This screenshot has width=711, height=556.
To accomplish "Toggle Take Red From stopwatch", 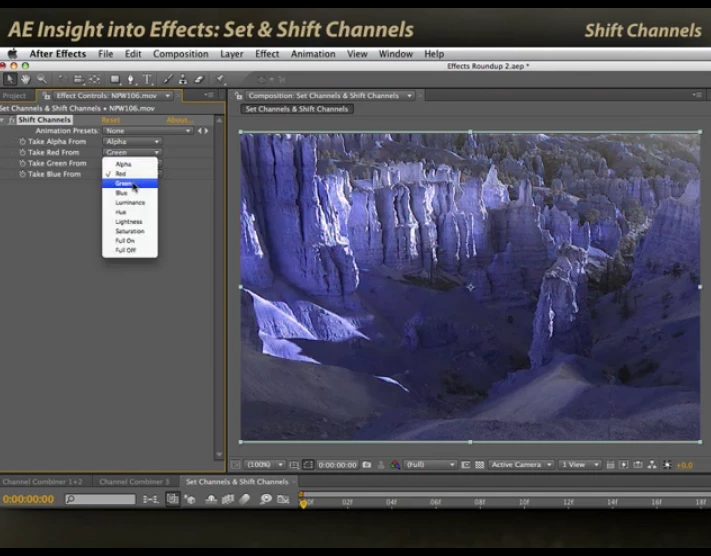I will (22, 152).
